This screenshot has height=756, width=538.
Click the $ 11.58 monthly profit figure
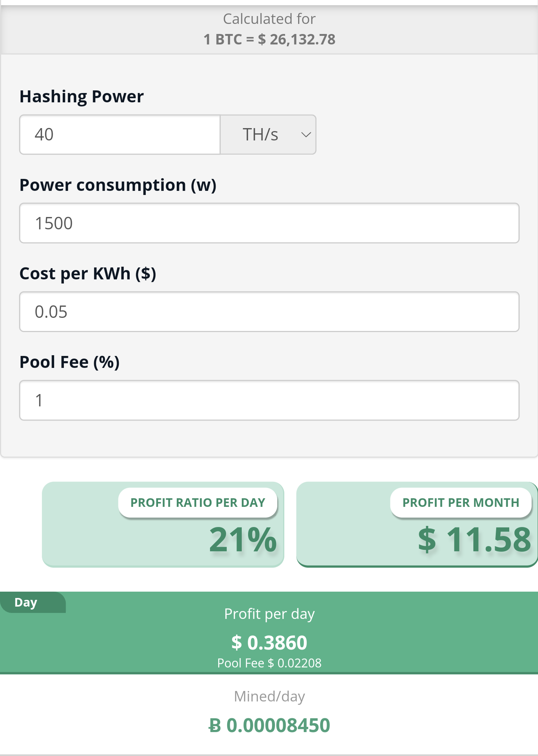click(474, 539)
